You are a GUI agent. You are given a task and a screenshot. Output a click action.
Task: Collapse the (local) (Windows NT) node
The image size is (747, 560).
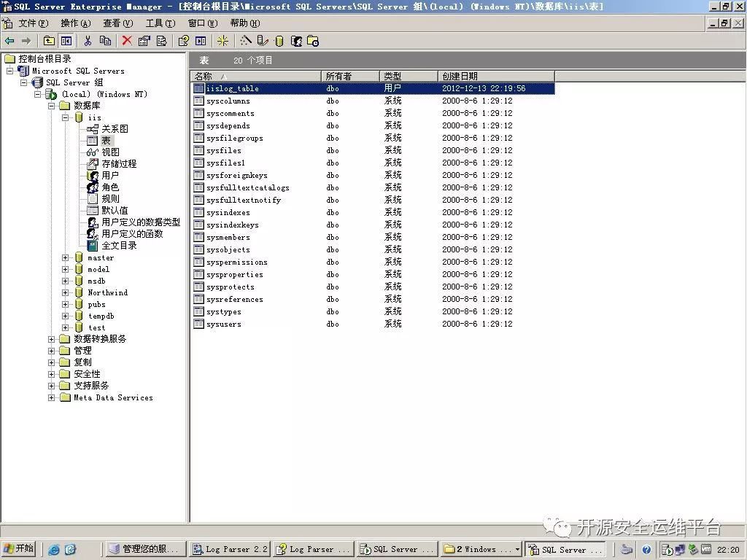pos(37,94)
